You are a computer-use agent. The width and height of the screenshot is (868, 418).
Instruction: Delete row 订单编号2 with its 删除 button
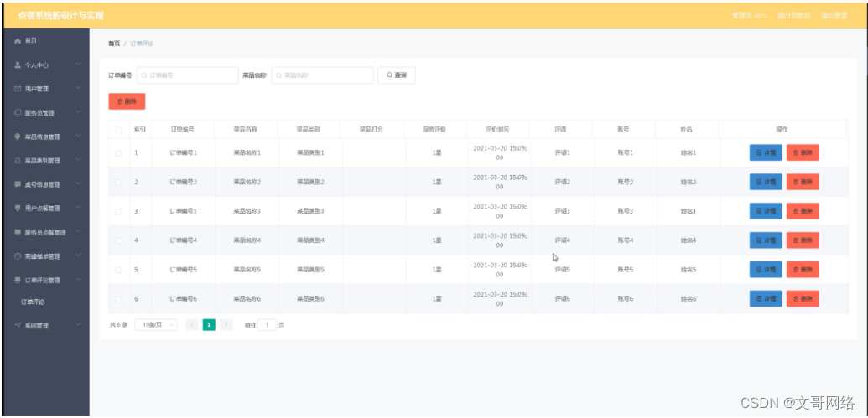click(803, 182)
